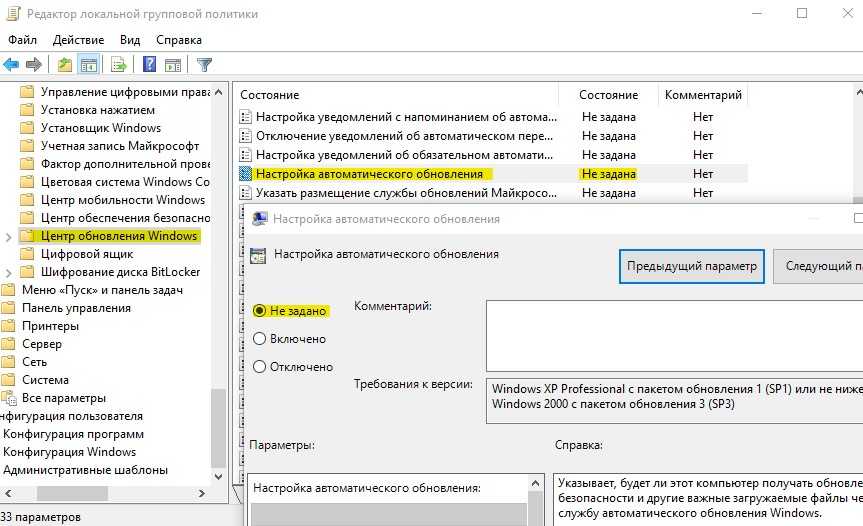Click the Export list toolbar icon
The image size is (863, 526).
tap(118, 65)
